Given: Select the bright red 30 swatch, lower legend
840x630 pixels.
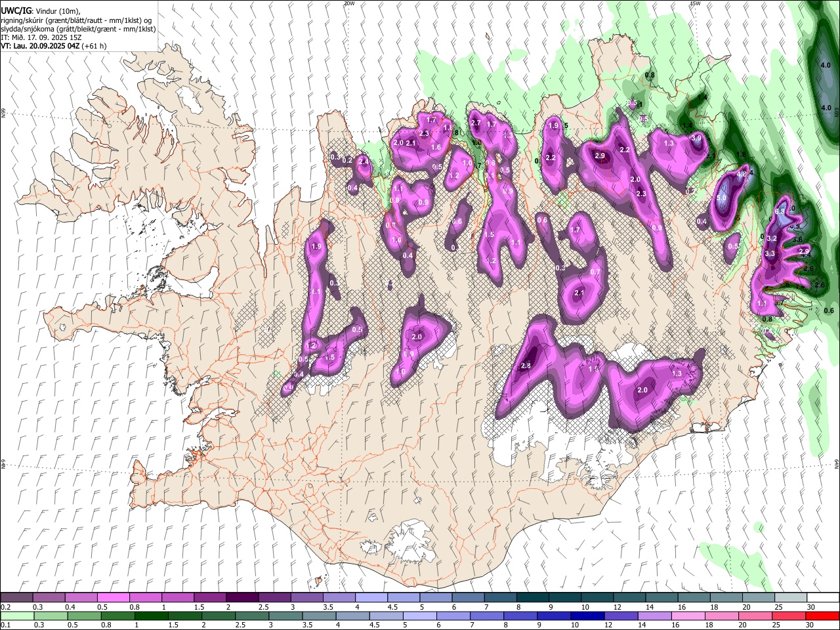Looking at the screenshot, I should 822,616.
